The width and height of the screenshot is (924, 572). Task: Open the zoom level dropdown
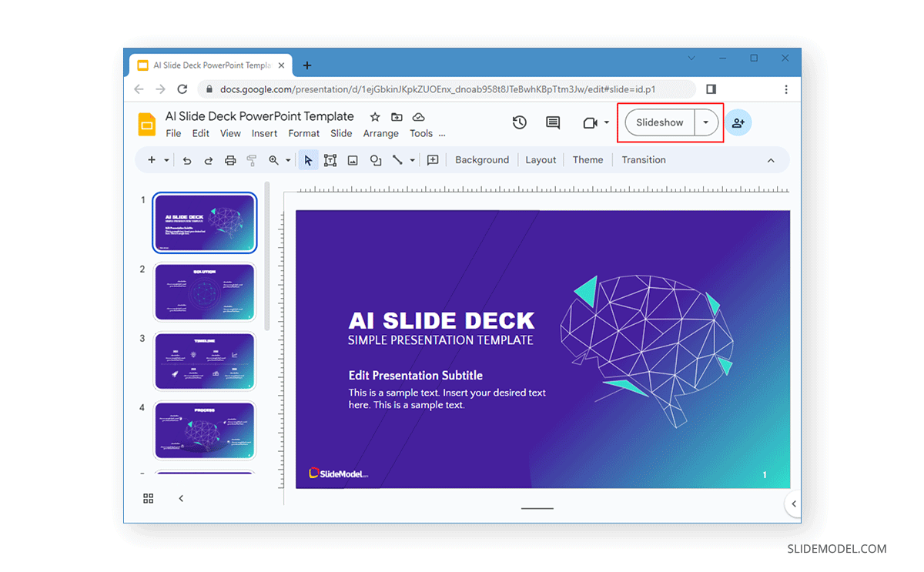(x=289, y=159)
